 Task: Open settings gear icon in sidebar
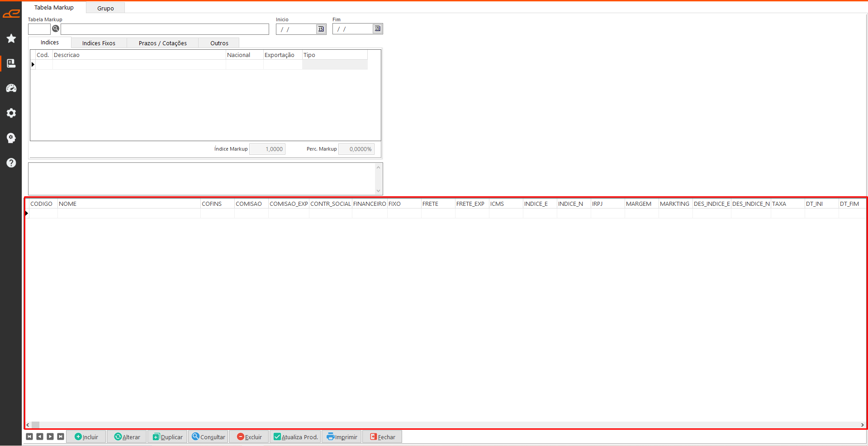(x=11, y=113)
